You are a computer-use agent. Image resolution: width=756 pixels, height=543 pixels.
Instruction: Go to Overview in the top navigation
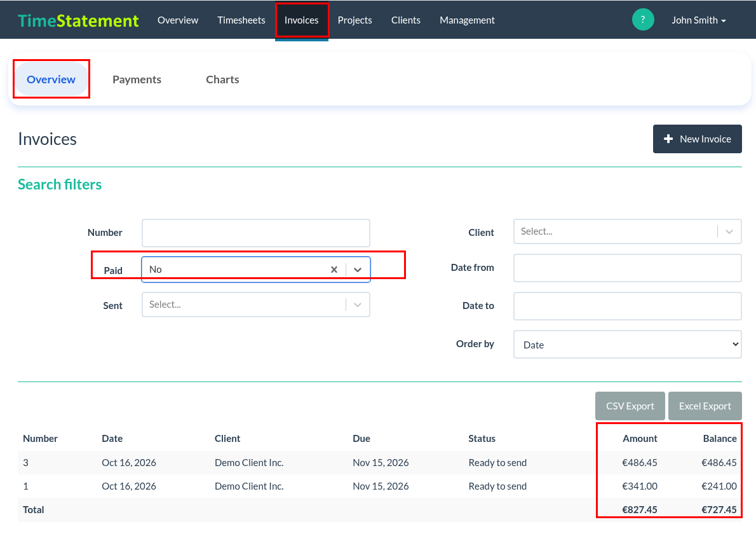click(x=178, y=20)
